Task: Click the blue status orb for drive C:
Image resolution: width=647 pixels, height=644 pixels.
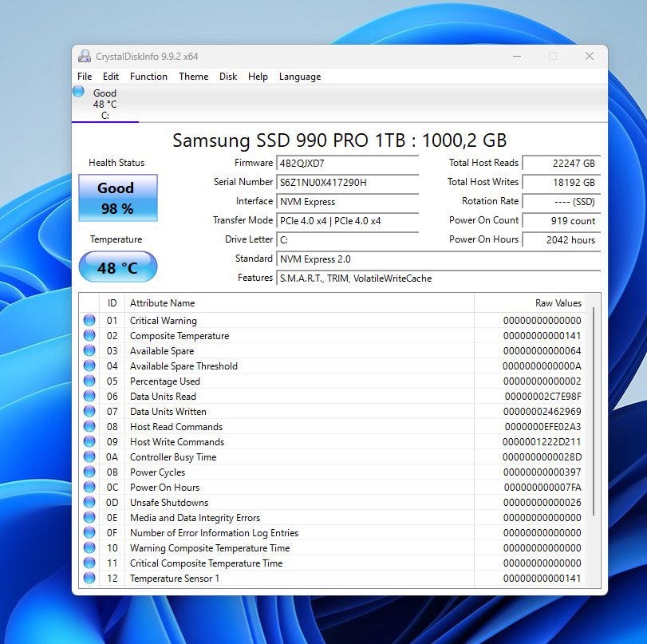Action: tap(78, 91)
